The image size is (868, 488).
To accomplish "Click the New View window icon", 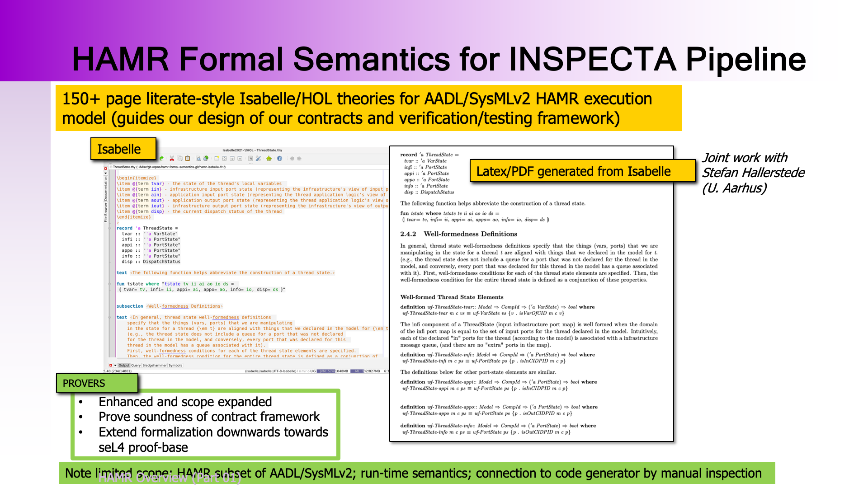I will tap(217, 158).
